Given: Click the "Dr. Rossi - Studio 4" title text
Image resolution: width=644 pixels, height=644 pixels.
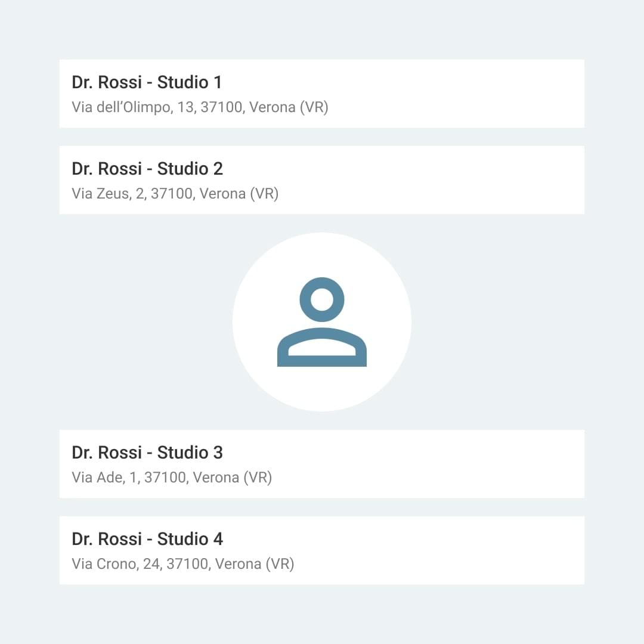Looking at the screenshot, I should [147, 539].
